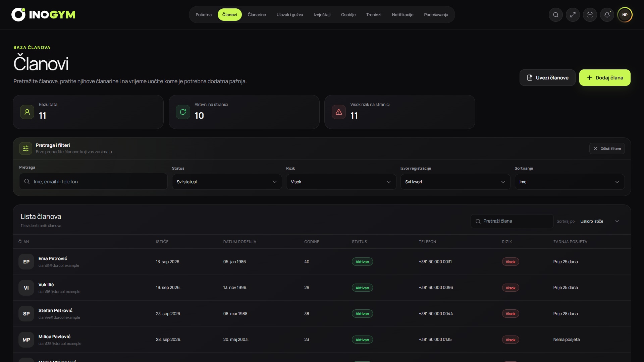Click the MP avatar for Milica Pavlović
Screen dimensions: 644x362
[x=26, y=340]
